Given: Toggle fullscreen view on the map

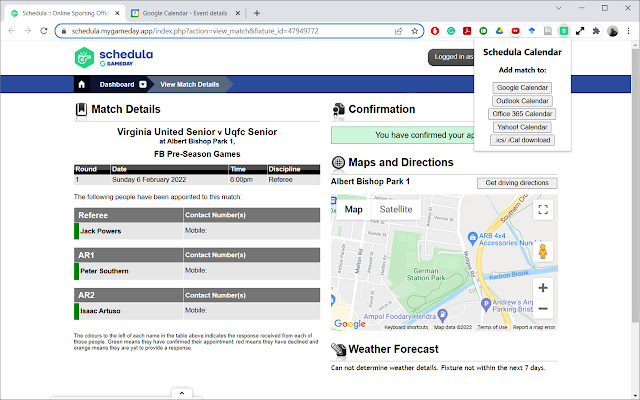Looking at the screenshot, I should 543,210.
